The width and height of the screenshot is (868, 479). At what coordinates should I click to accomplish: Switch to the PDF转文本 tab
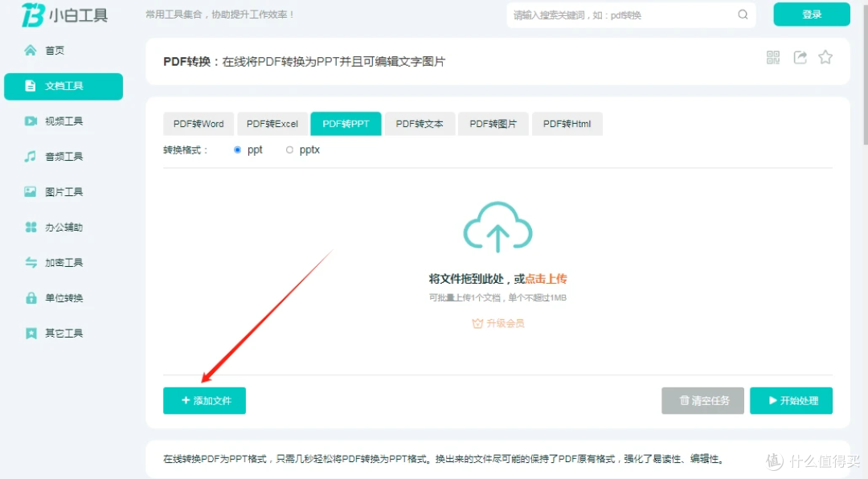[x=420, y=124]
